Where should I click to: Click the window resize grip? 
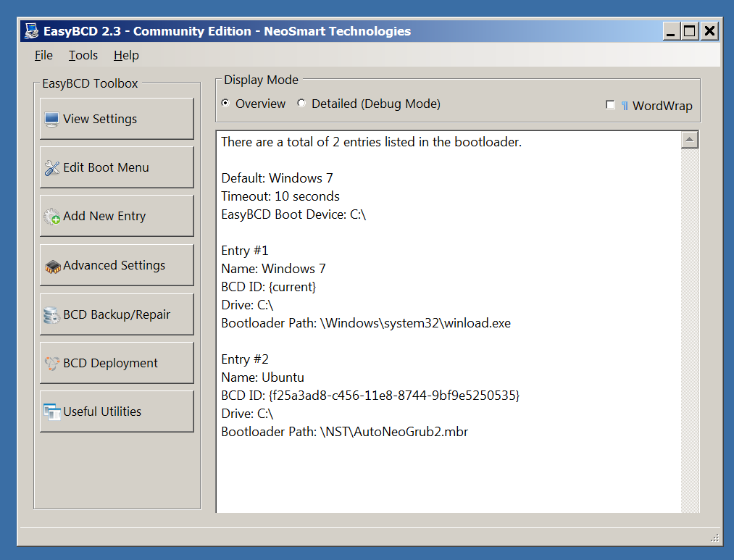click(714, 538)
